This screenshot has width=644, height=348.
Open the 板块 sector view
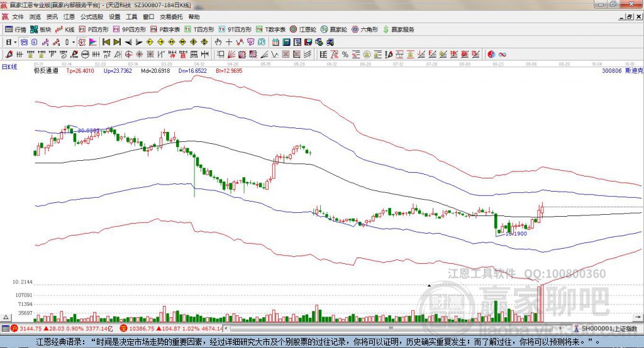pos(41,30)
